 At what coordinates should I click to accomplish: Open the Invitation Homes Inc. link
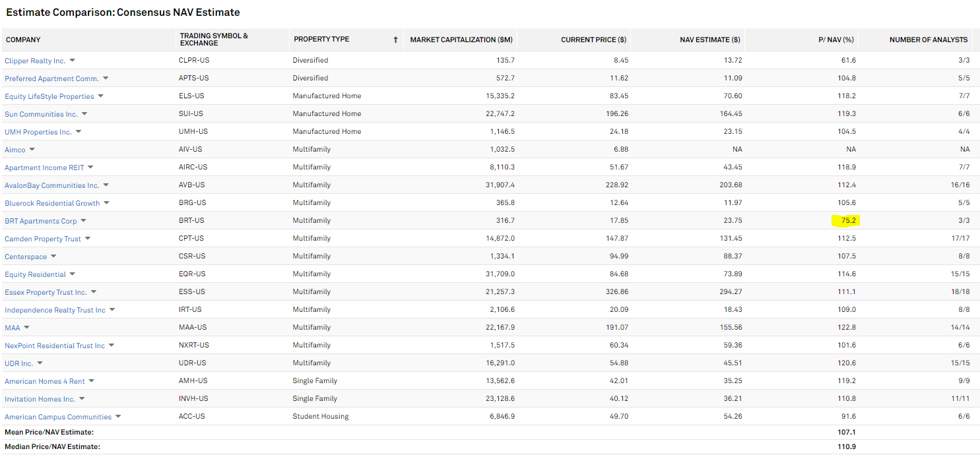pyautogui.click(x=40, y=398)
